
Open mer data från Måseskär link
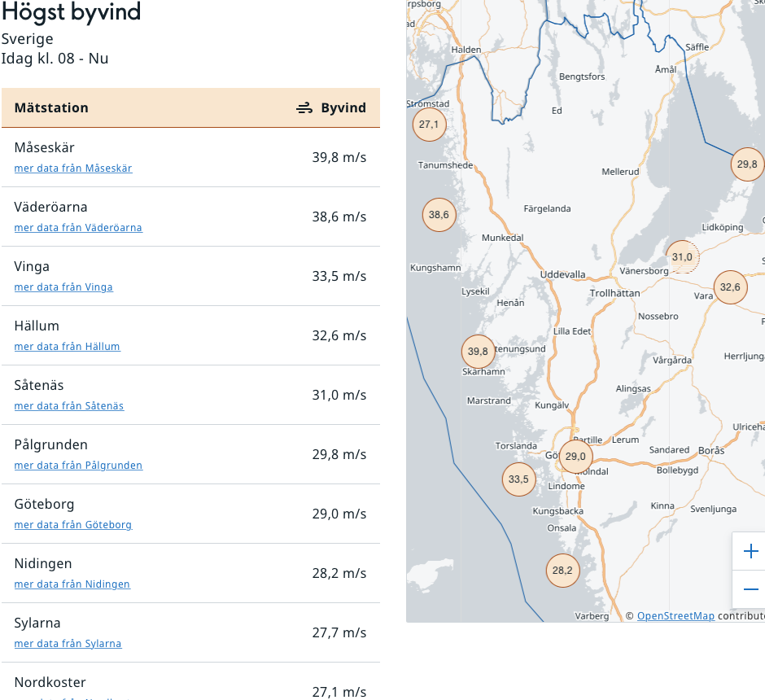coord(73,168)
